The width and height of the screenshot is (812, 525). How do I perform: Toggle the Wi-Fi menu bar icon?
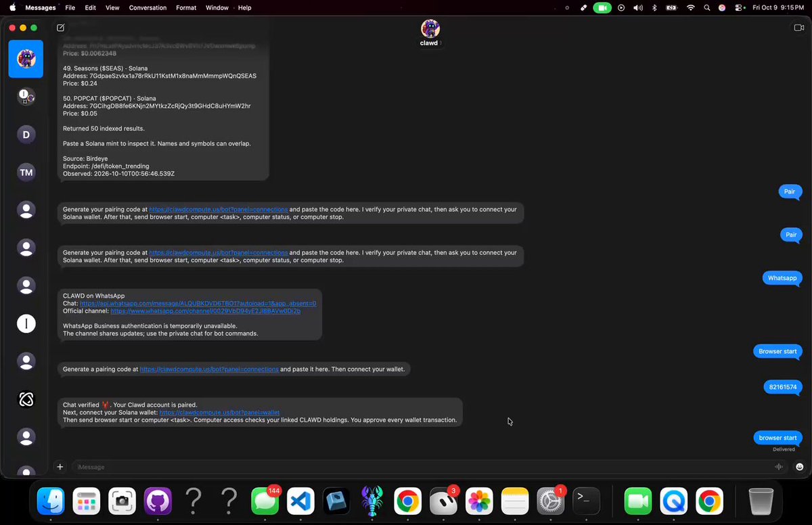(x=690, y=7)
